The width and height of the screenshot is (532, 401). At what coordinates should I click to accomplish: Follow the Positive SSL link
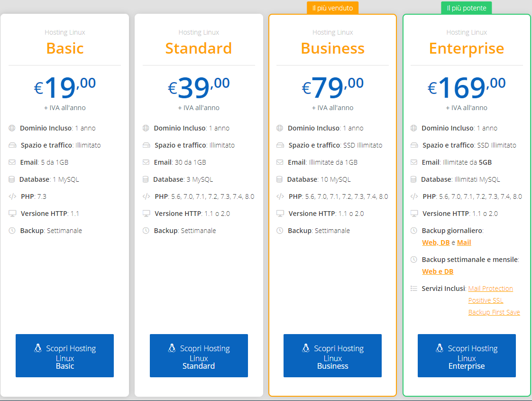[x=486, y=300]
